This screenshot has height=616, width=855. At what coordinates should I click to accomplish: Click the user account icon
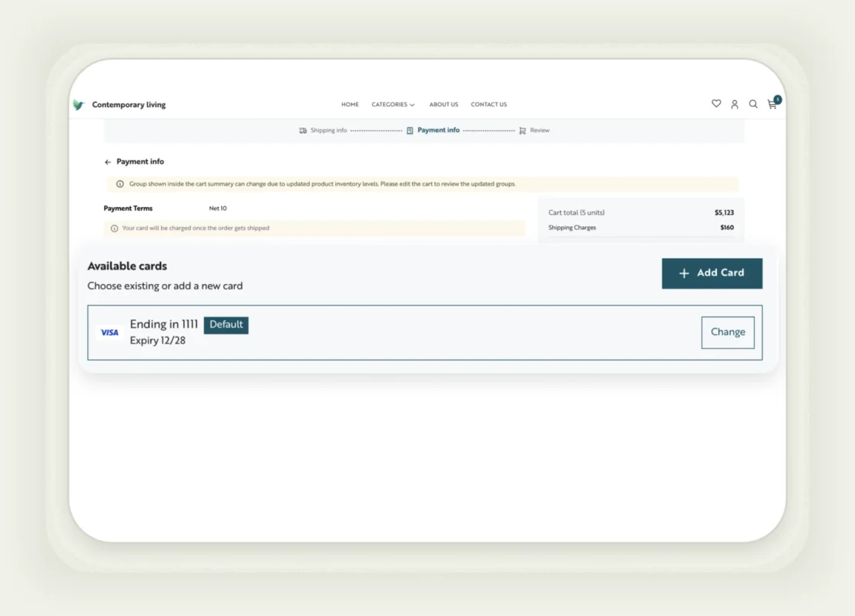point(734,104)
